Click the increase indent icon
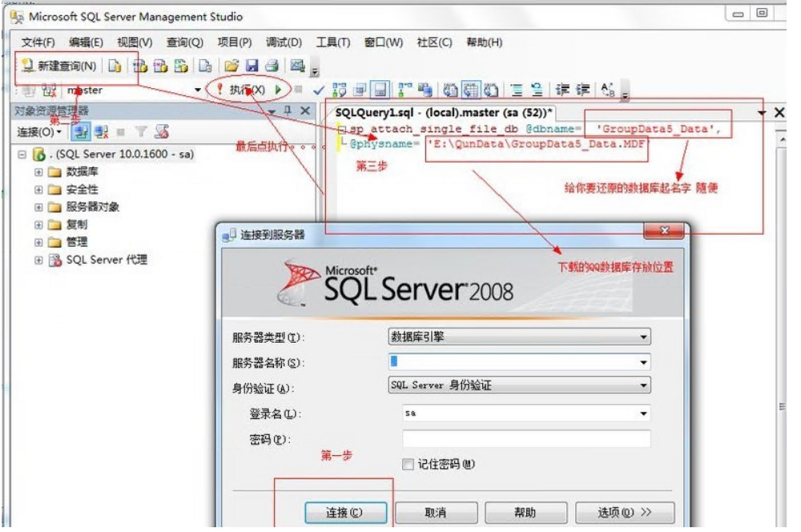801x532 pixels. point(583,91)
